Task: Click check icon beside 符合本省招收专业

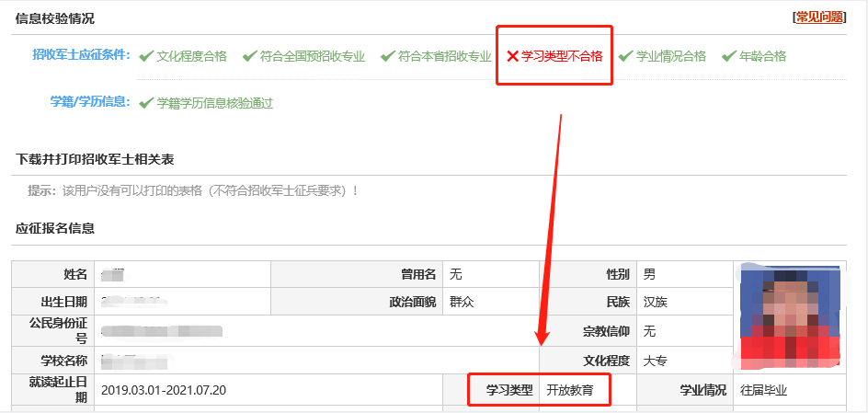Action: [387, 56]
